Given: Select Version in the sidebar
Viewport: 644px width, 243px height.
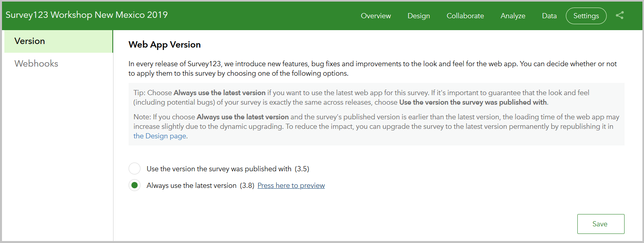Looking at the screenshot, I should pyautogui.click(x=58, y=41).
